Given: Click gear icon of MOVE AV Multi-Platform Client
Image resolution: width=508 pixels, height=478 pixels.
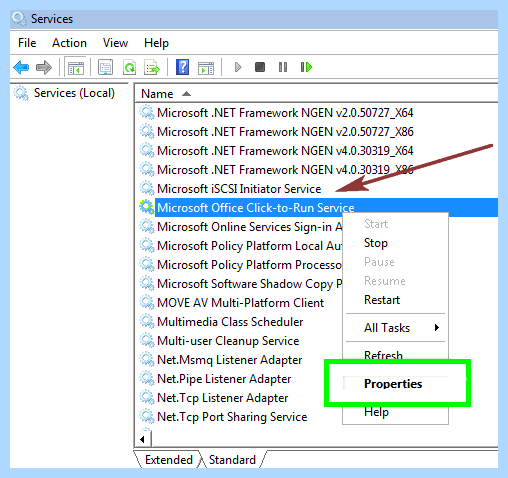Looking at the screenshot, I should pos(147,303).
